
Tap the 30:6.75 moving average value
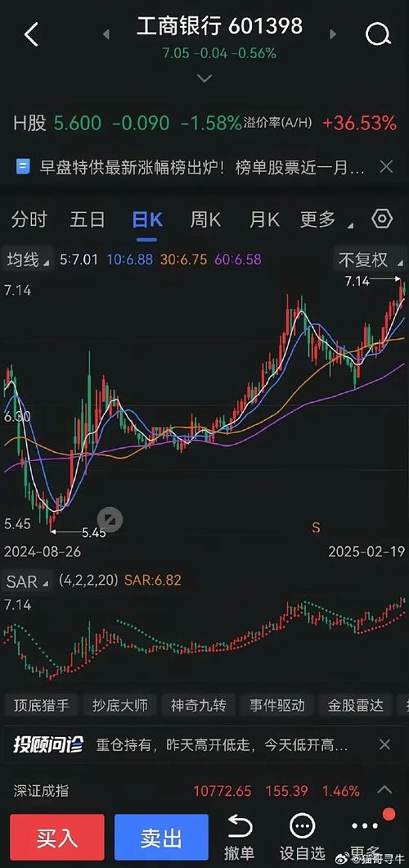pyautogui.click(x=184, y=259)
